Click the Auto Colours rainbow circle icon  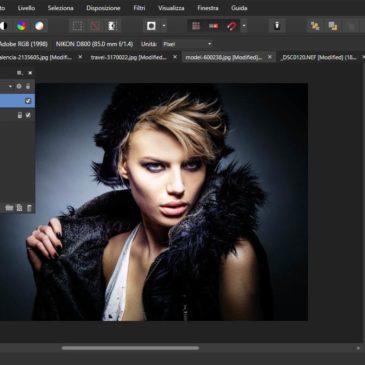(22, 26)
